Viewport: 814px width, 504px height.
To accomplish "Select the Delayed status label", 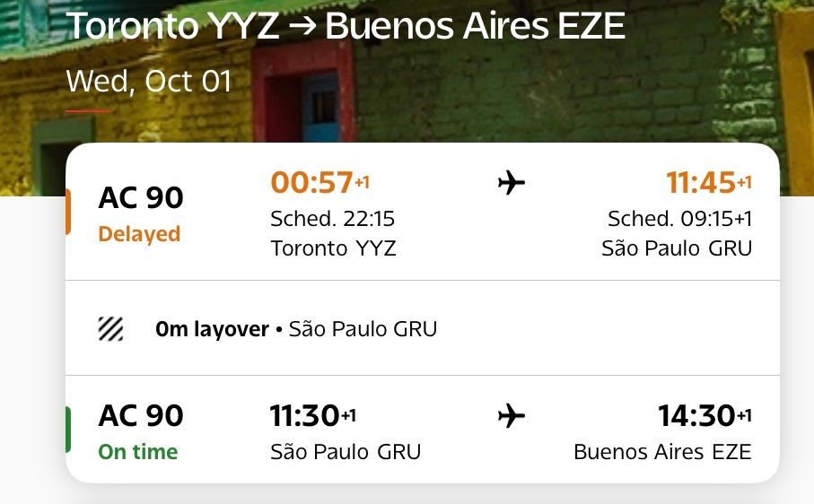I will click(139, 234).
